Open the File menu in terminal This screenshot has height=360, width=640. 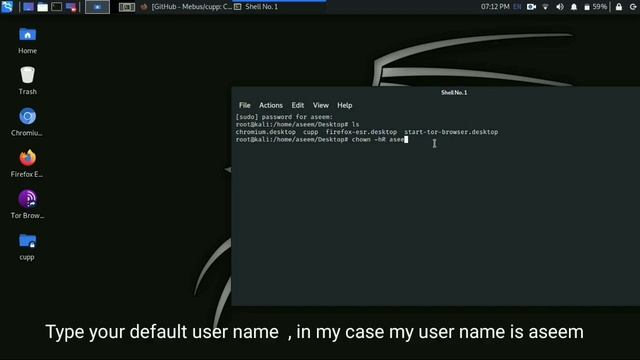point(244,105)
